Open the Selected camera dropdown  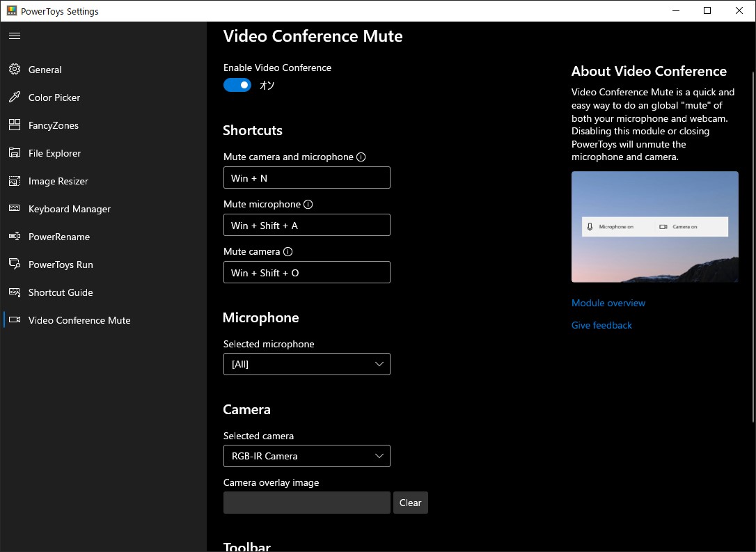coord(306,456)
